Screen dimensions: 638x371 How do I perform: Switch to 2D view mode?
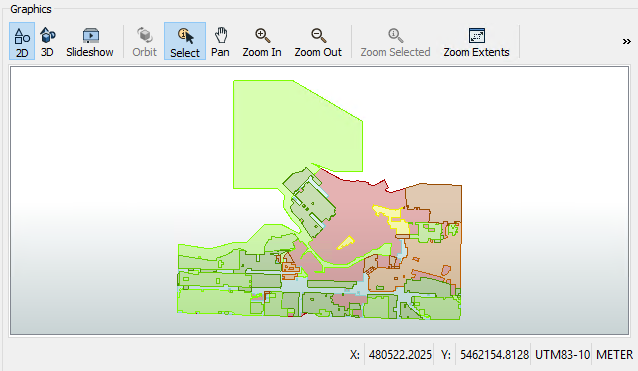[22, 41]
